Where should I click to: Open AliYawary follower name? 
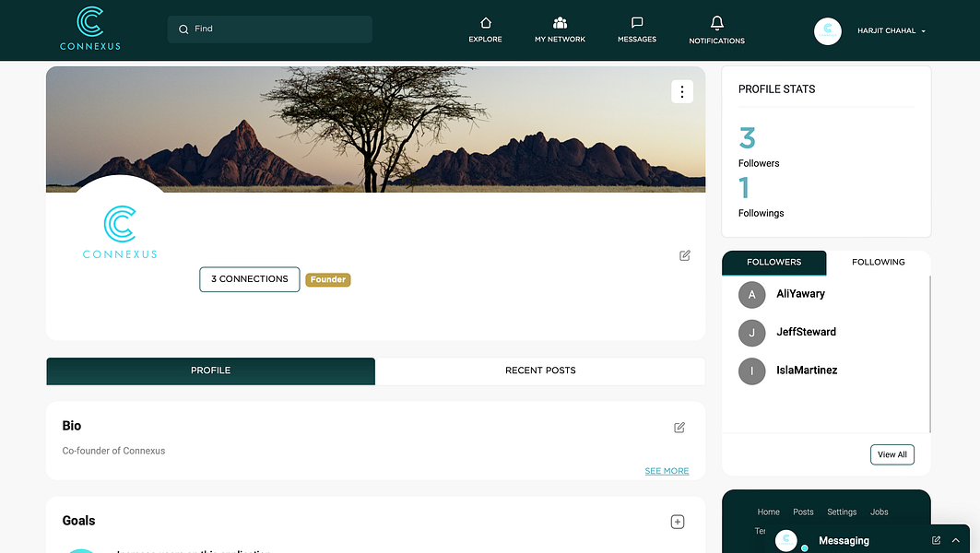pos(800,294)
